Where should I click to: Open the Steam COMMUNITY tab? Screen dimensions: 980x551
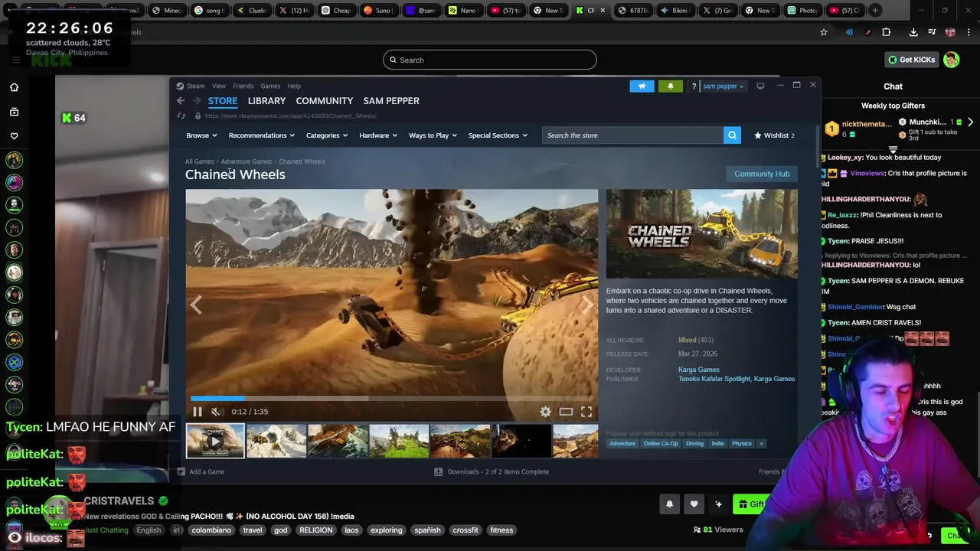325,100
